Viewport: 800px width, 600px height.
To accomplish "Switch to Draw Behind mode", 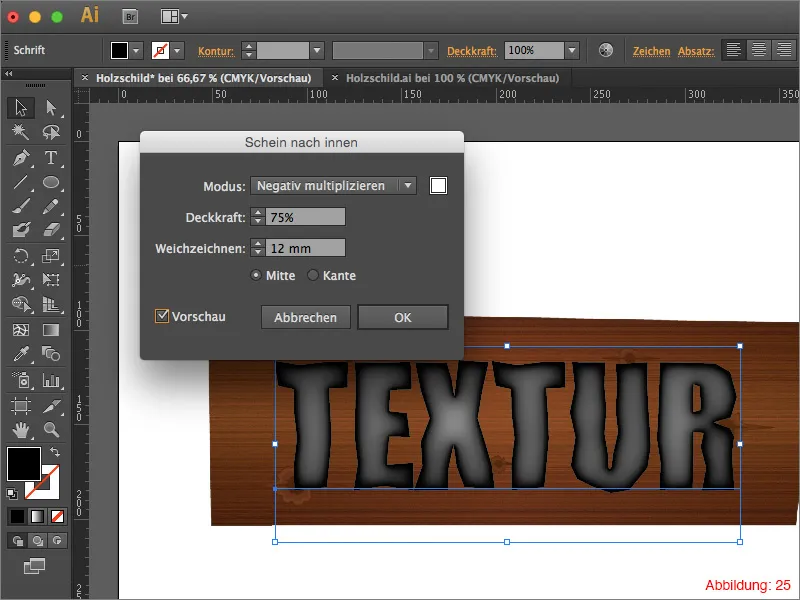I will tap(37, 540).
